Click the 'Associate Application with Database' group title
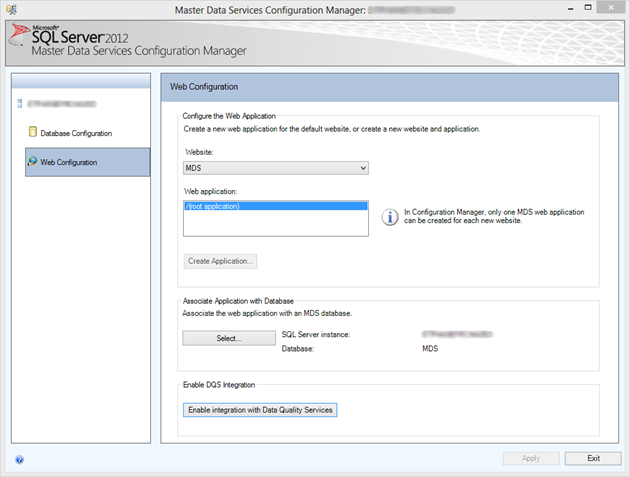This screenshot has width=630, height=477. click(238, 301)
